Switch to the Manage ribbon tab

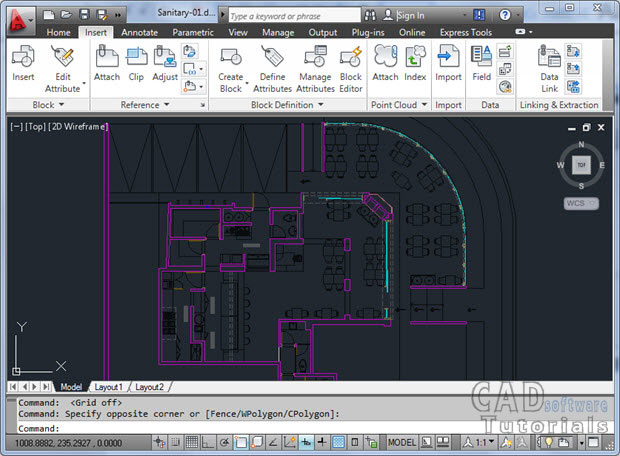278,32
